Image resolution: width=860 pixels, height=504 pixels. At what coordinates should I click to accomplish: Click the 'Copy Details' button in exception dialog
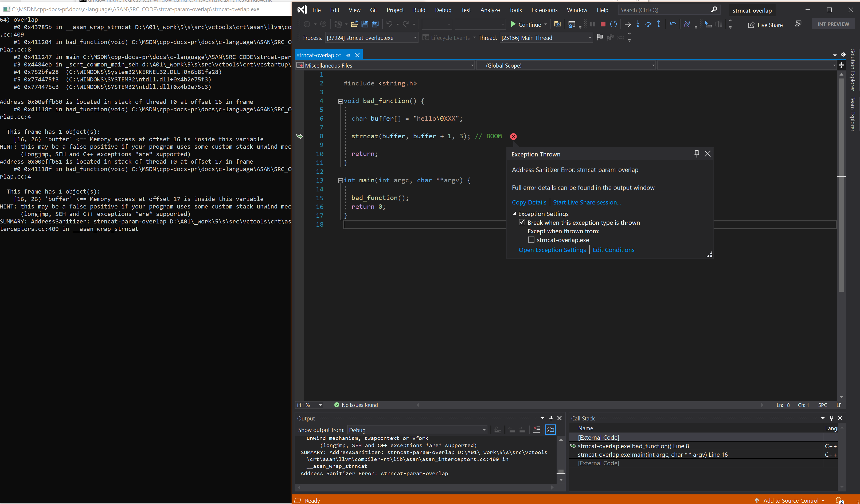(527, 202)
